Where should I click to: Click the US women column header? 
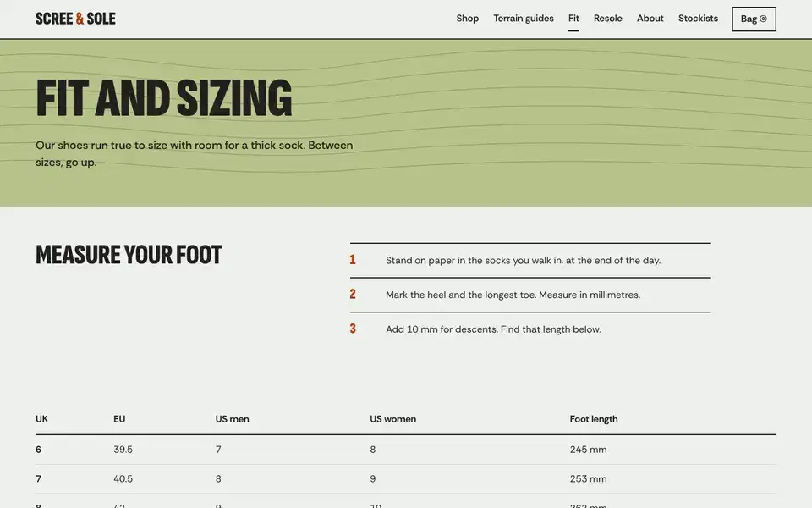[x=392, y=419]
